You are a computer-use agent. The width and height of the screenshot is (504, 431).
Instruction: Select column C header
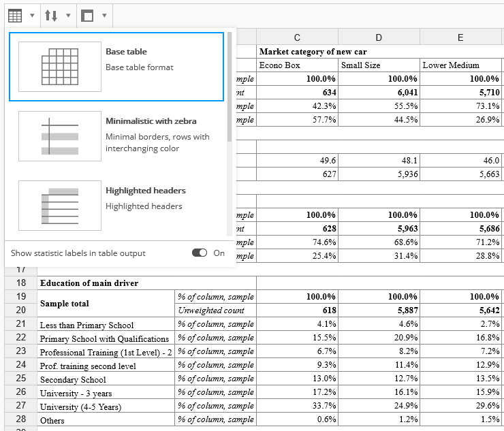point(297,37)
